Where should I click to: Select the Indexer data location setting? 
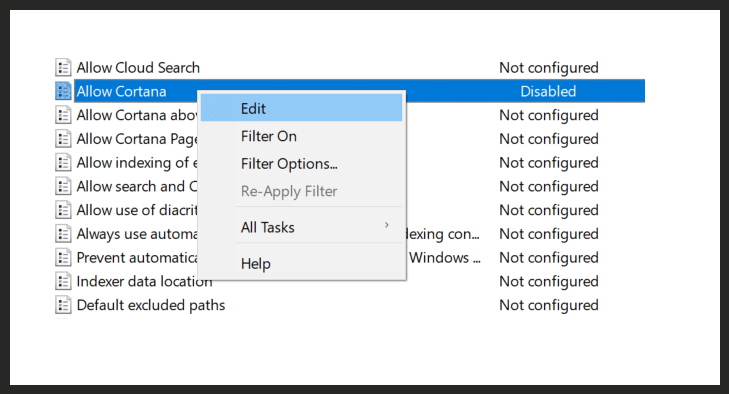(144, 281)
